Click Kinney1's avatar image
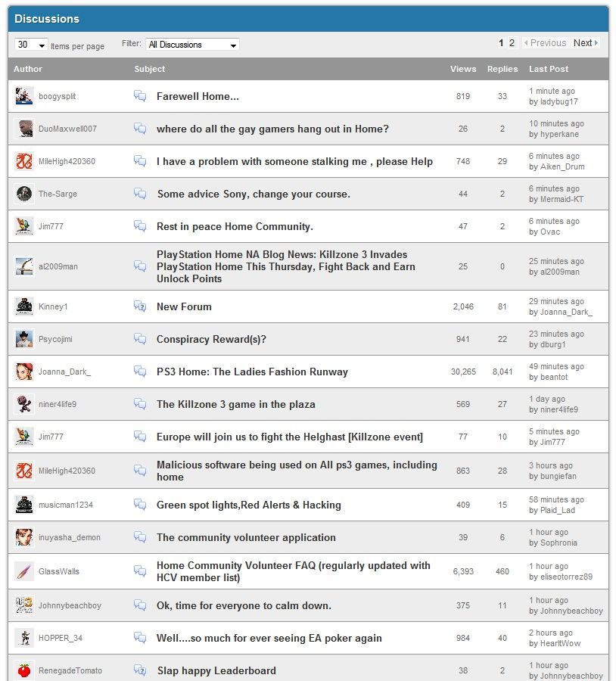 coord(24,306)
